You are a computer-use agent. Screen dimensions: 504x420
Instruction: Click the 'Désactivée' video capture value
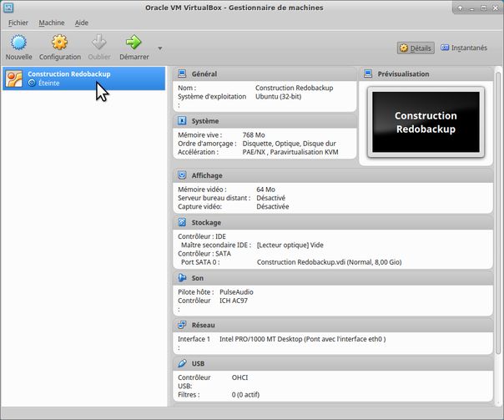[x=273, y=206]
